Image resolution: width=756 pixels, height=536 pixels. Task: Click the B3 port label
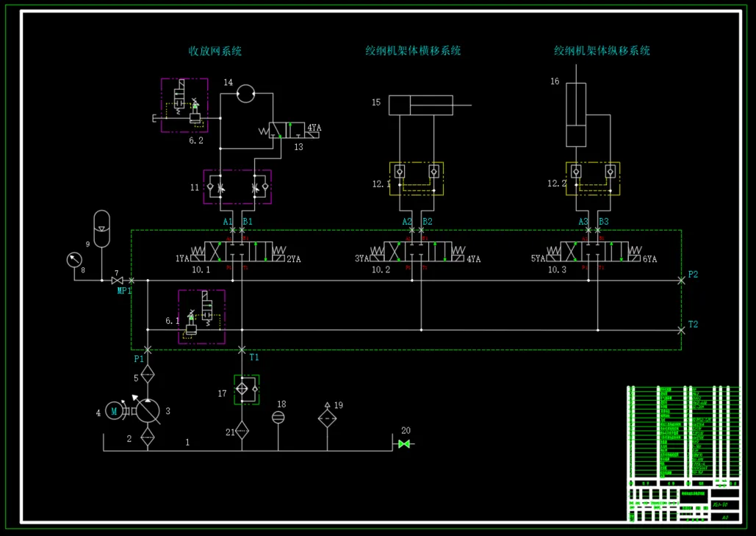coord(604,222)
